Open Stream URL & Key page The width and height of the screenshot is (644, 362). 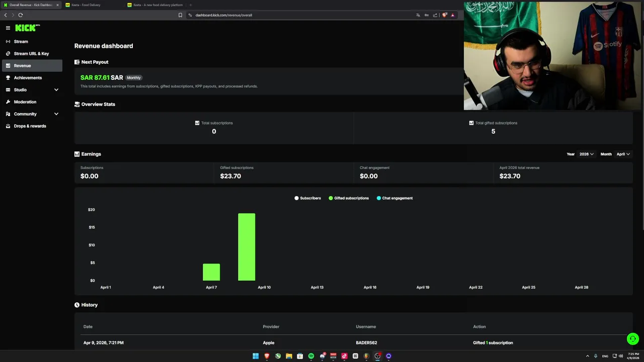(32, 53)
